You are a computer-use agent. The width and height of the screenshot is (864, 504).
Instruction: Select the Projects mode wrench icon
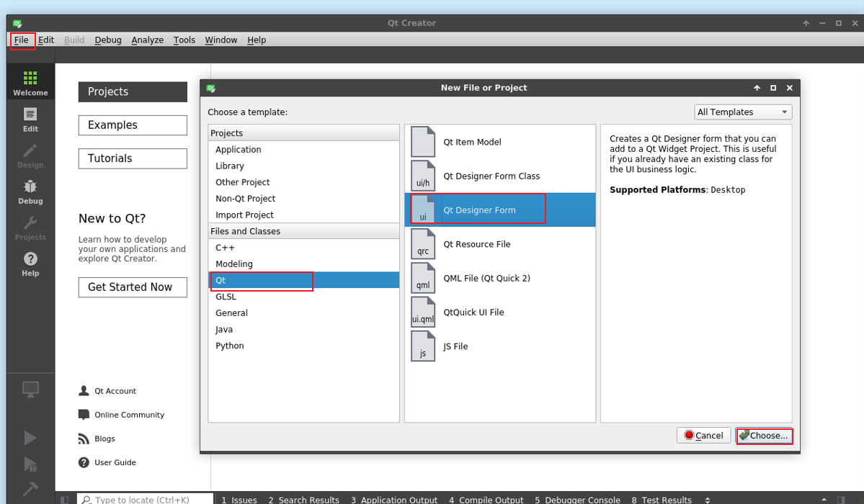(x=30, y=228)
